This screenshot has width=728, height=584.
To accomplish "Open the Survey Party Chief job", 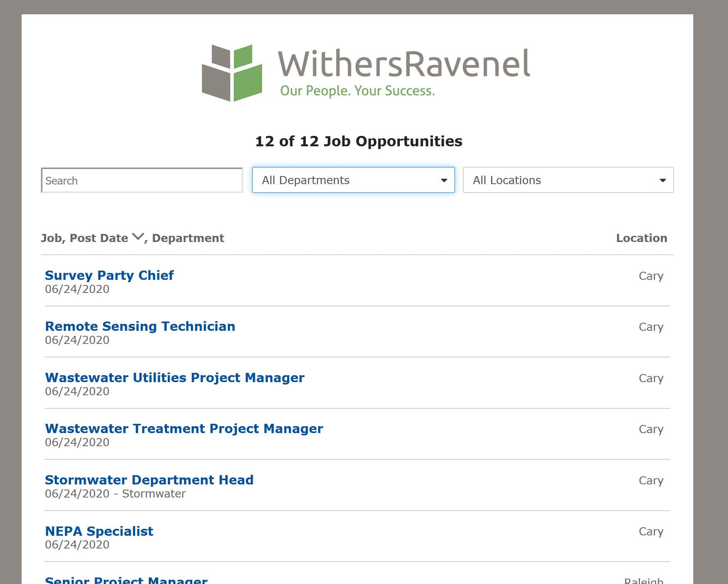I will [x=109, y=275].
